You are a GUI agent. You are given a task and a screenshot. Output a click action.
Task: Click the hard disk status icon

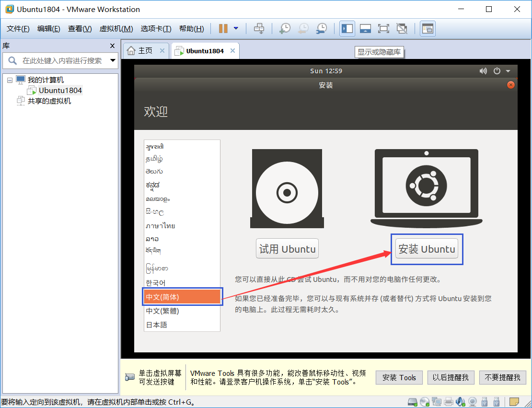click(413, 402)
